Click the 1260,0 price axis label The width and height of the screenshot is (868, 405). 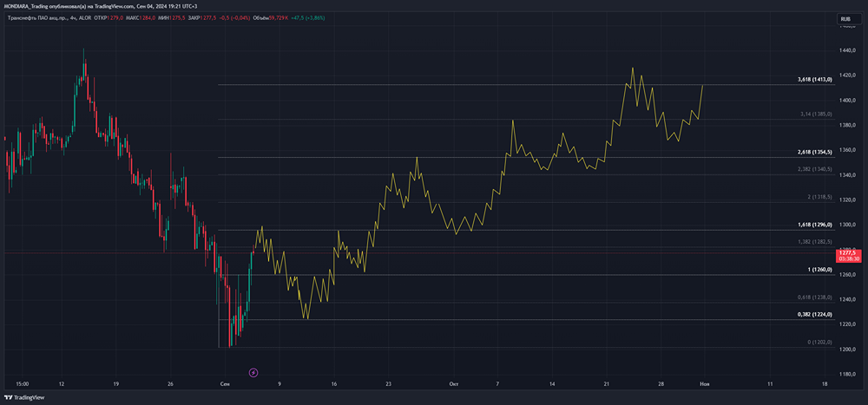[847, 274]
